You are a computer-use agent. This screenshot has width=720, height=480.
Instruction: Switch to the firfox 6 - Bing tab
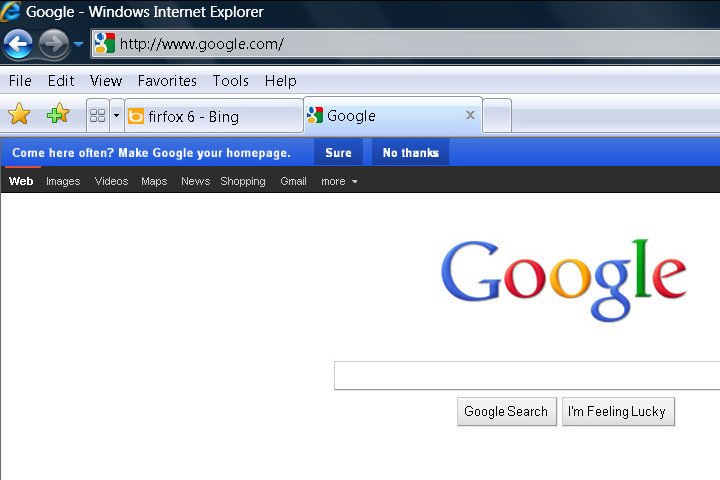(214, 116)
